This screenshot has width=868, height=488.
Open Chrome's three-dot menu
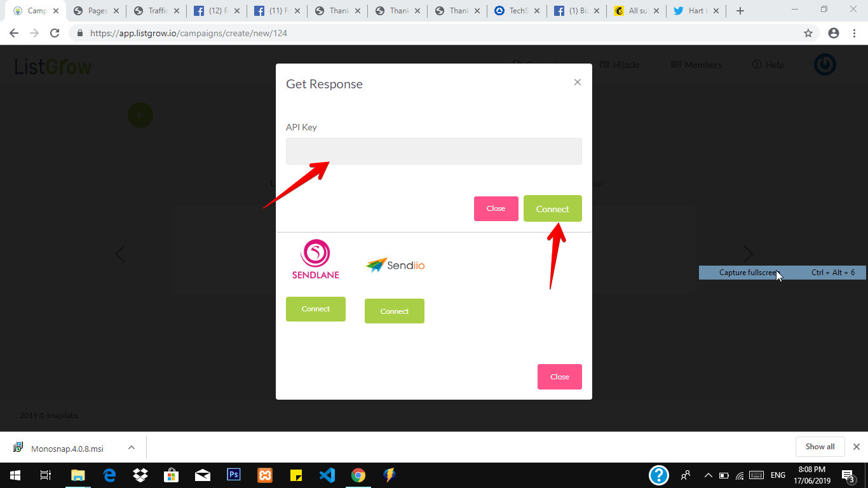tap(854, 33)
